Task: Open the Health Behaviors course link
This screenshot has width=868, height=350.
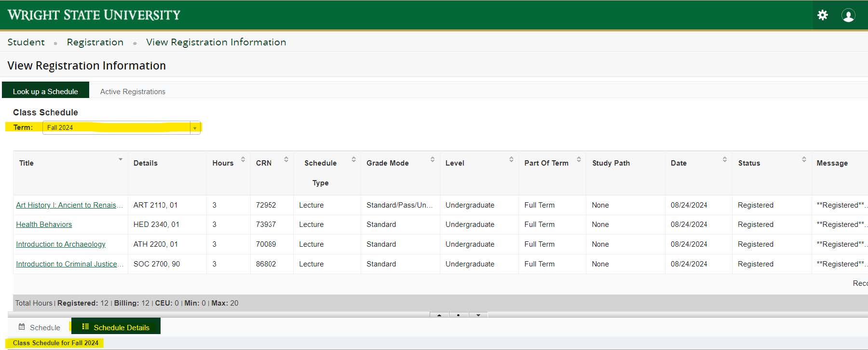Action: pyautogui.click(x=44, y=224)
